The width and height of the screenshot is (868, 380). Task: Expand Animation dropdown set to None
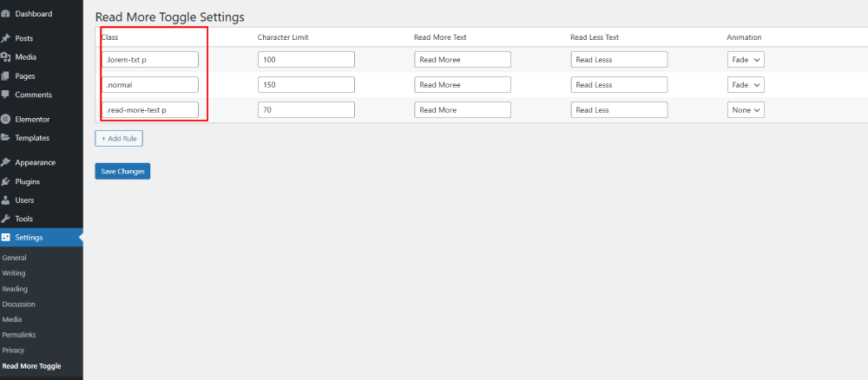[x=746, y=110]
